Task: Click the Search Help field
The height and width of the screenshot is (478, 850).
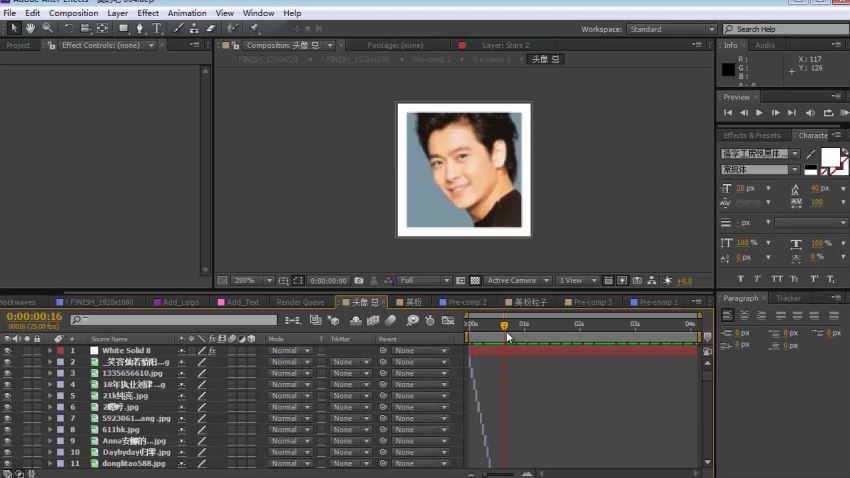Action: (x=786, y=29)
